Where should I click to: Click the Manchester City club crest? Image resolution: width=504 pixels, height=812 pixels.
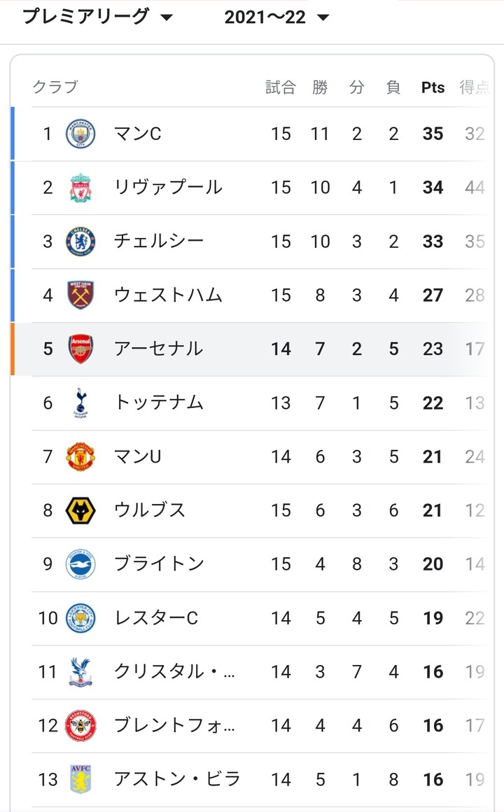point(80,134)
